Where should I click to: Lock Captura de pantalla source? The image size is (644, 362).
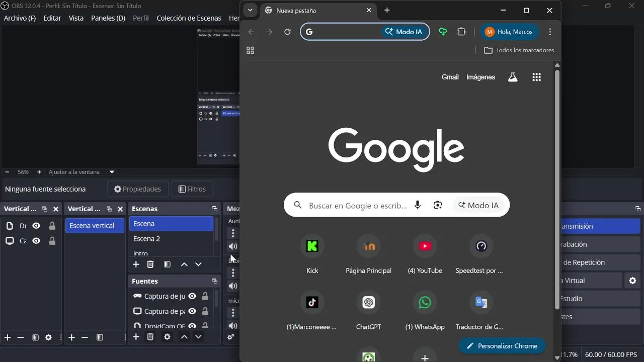(205, 311)
